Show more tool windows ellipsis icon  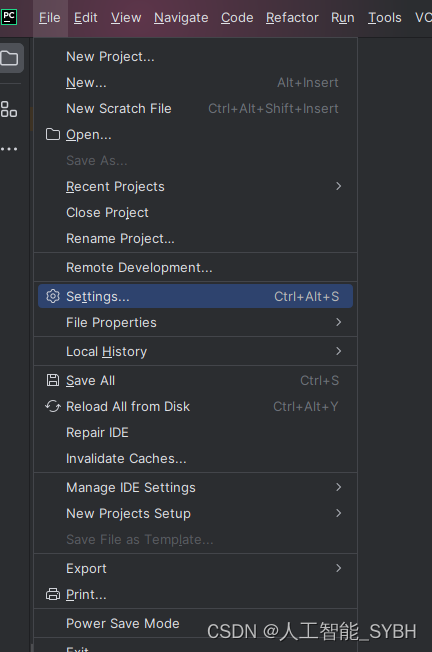pyautogui.click(x=9, y=149)
